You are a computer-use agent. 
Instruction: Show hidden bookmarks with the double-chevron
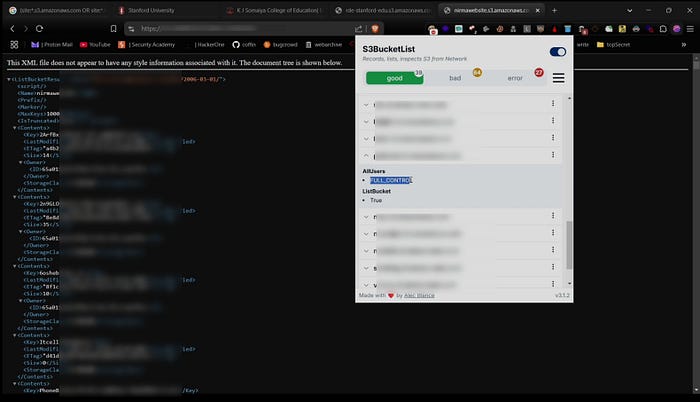pyautogui.click(x=683, y=45)
